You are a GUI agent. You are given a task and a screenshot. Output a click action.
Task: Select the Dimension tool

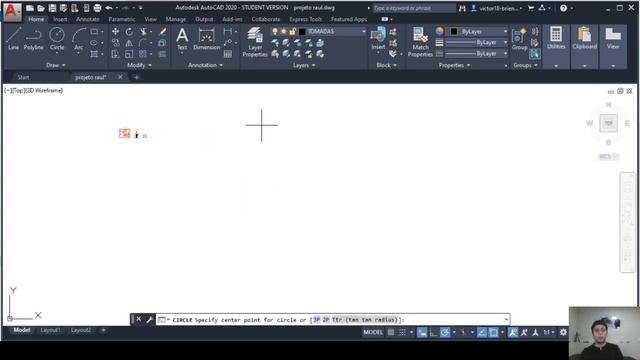[x=207, y=39]
